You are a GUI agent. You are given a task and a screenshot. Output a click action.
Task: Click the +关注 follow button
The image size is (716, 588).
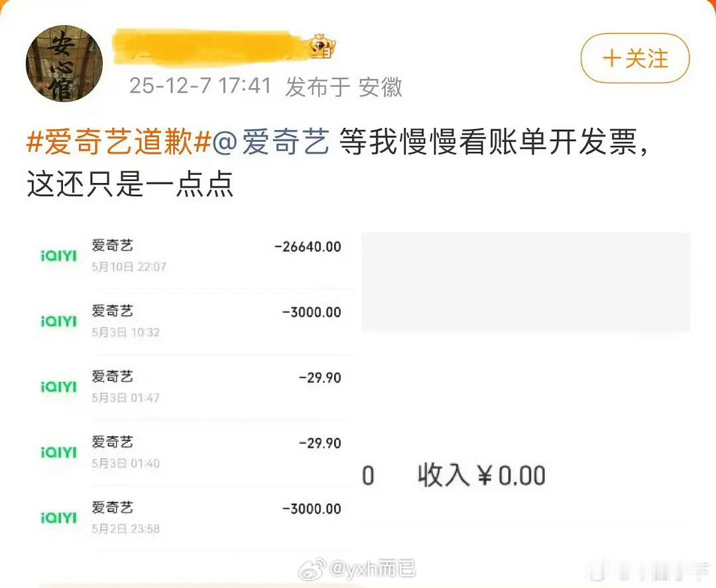(x=634, y=58)
